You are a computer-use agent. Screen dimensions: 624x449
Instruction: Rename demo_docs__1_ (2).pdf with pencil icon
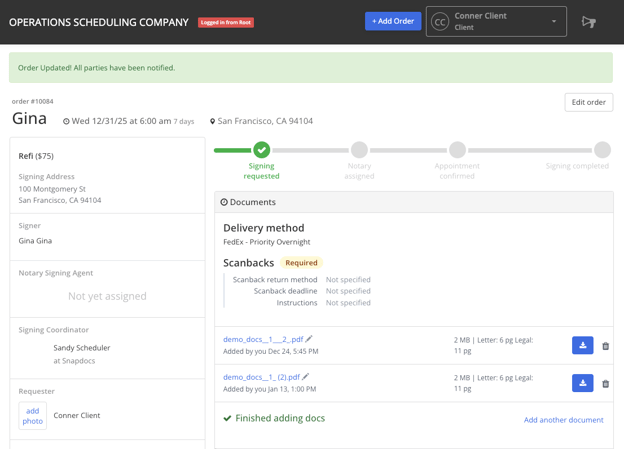(x=306, y=377)
